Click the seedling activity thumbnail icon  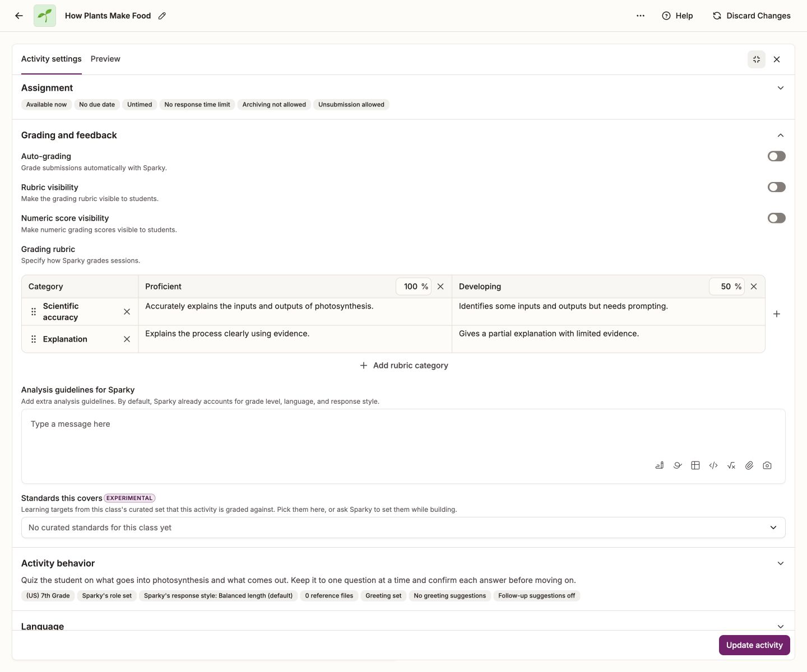tap(45, 16)
